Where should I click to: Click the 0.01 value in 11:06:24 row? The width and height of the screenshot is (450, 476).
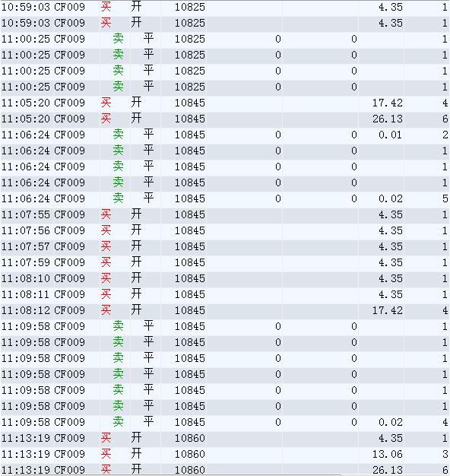coord(390,135)
